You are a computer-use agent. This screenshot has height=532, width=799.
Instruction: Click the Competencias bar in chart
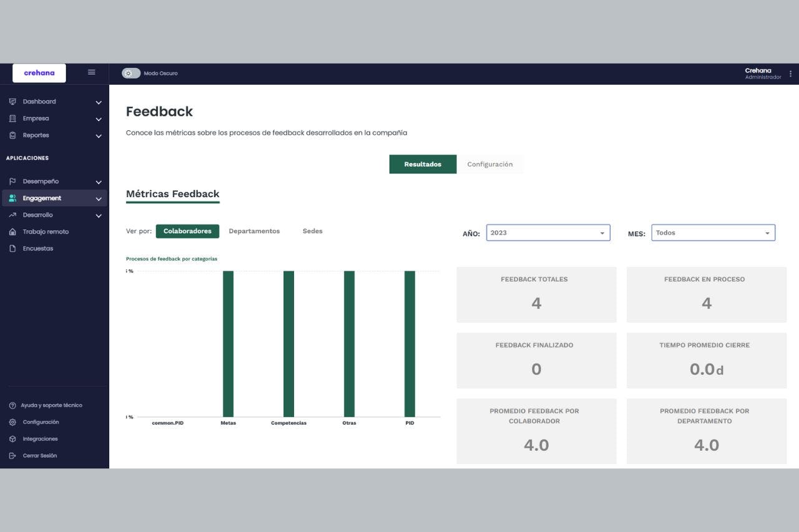288,343
